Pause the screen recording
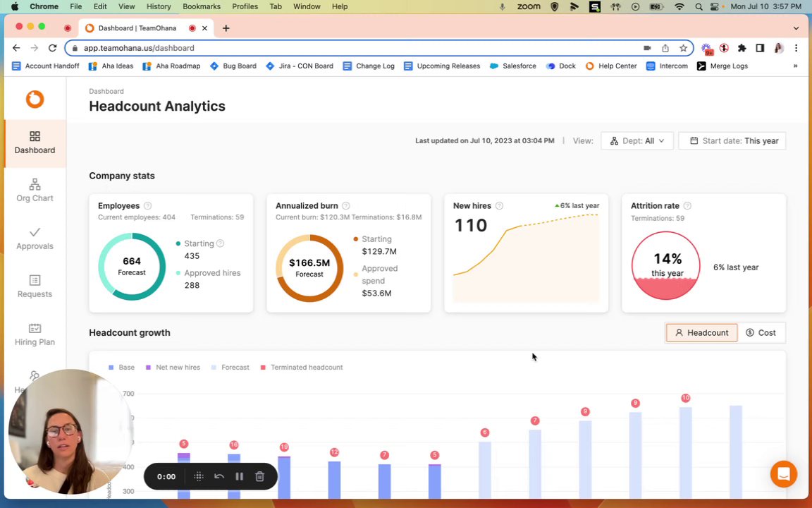 [239, 476]
